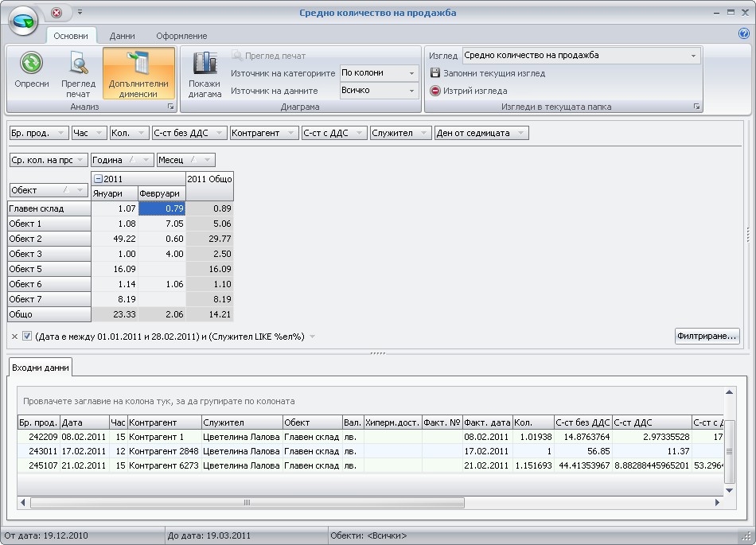The height and width of the screenshot is (545, 756).
Task: Open Час field filter dropdown
Action: (x=99, y=133)
